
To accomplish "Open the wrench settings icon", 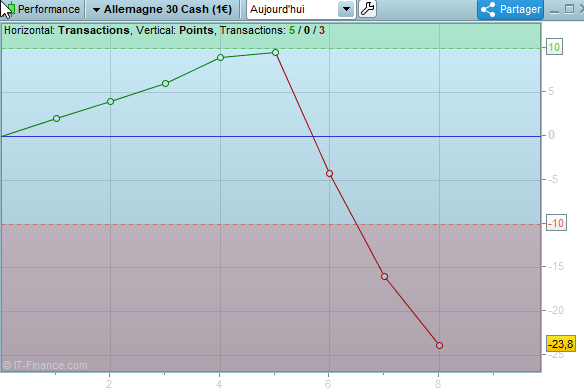I will point(367,9).
